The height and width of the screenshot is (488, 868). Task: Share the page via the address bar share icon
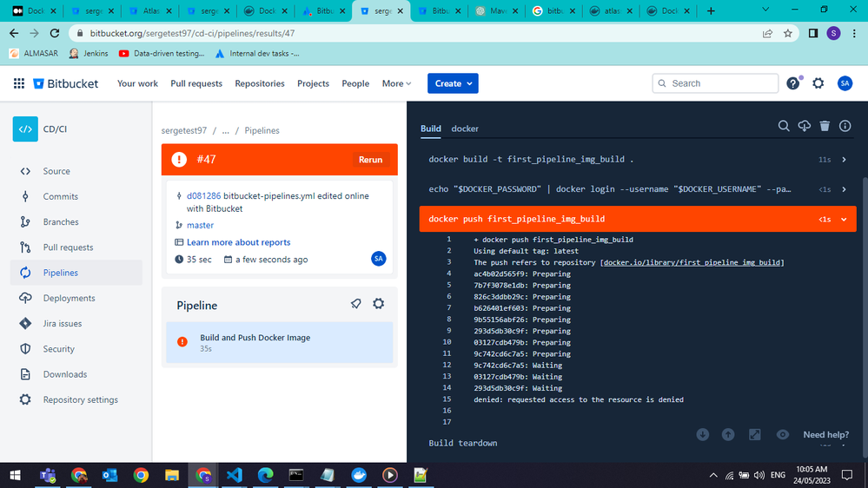(767, 34)
